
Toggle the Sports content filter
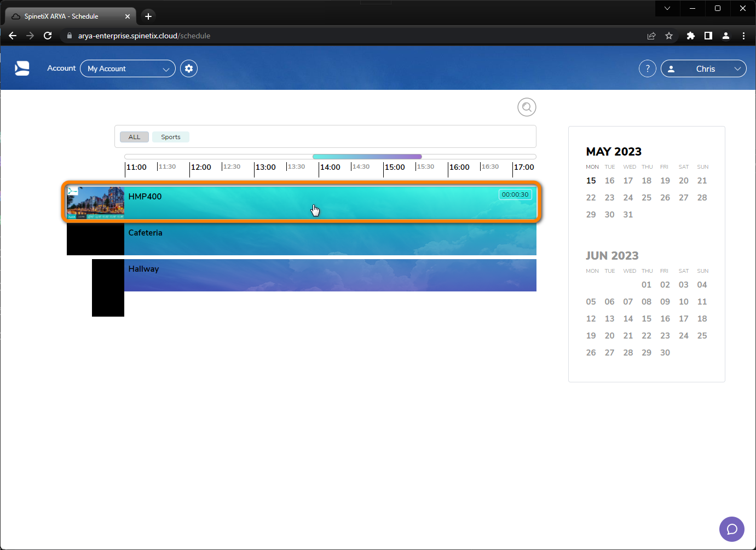[x=170, y=136]
